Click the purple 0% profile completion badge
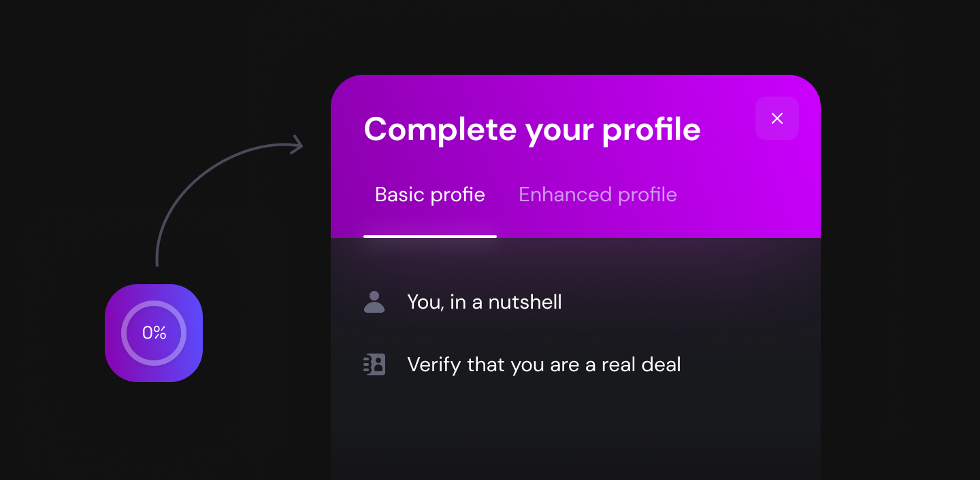Viewport: 980px width, 480px height. (154, 333)
